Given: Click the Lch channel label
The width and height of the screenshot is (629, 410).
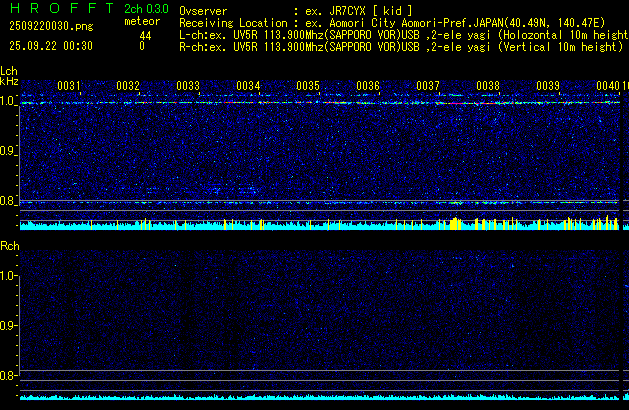Looking at the screenshot, I should pyautogui.click(x=9, y=71).
